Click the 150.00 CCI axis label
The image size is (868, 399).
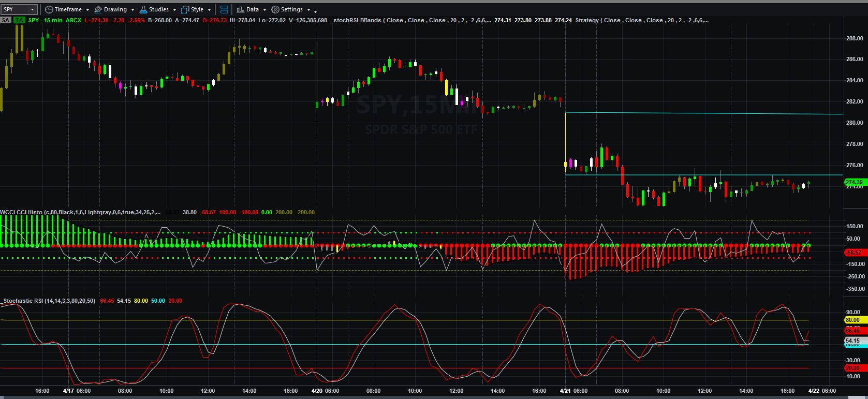(x=855, y=226)
